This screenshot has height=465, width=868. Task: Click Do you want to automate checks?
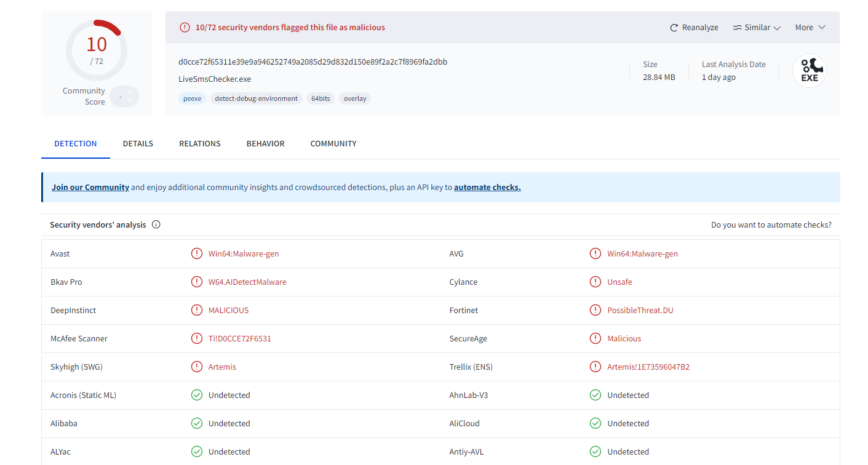(771, 225)
